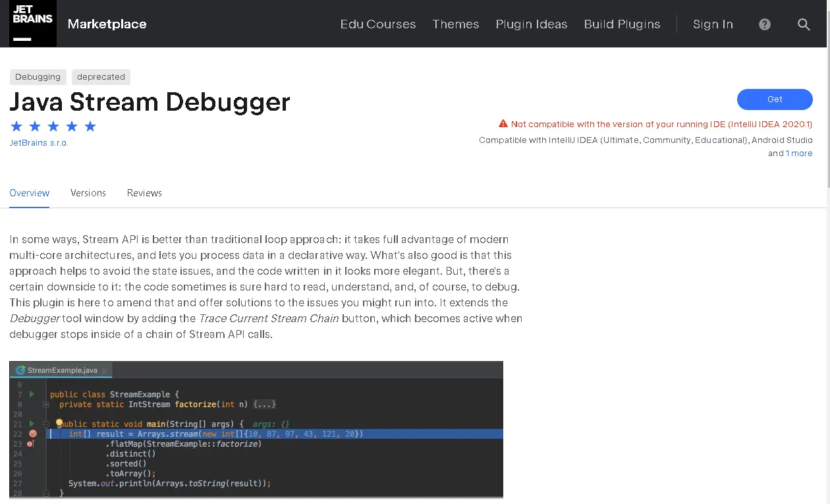Click the 'Not compatible' warning text

pyautogui.click(x=662, y=124)
